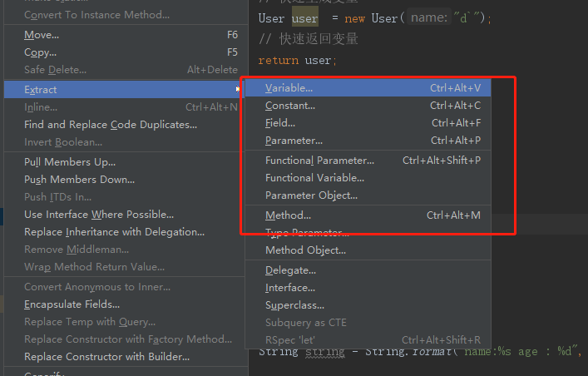Select Parameter Object... submenu item
This screenshot has height=376, width=588.
point(368,195)
